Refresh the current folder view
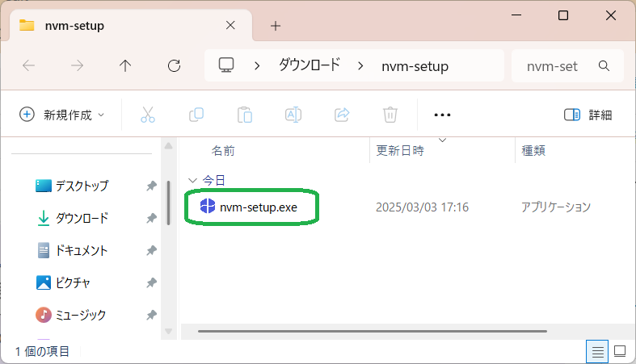The width and height of the screenshot is (636, 364). 173,66
